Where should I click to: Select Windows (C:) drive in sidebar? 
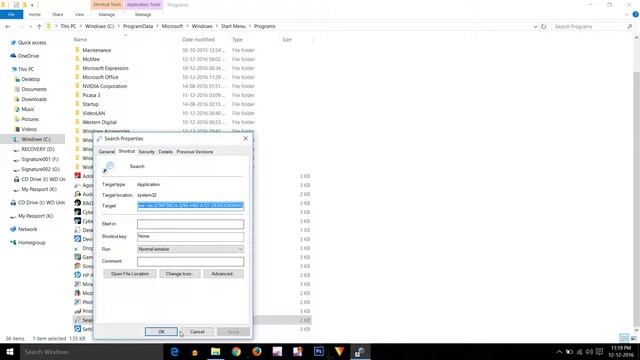point(36,139)
